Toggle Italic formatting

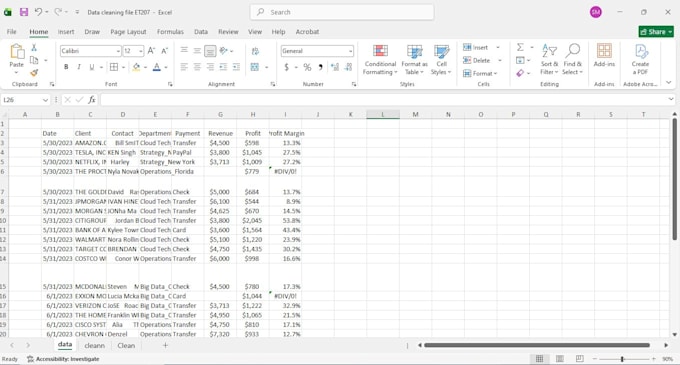79,67
